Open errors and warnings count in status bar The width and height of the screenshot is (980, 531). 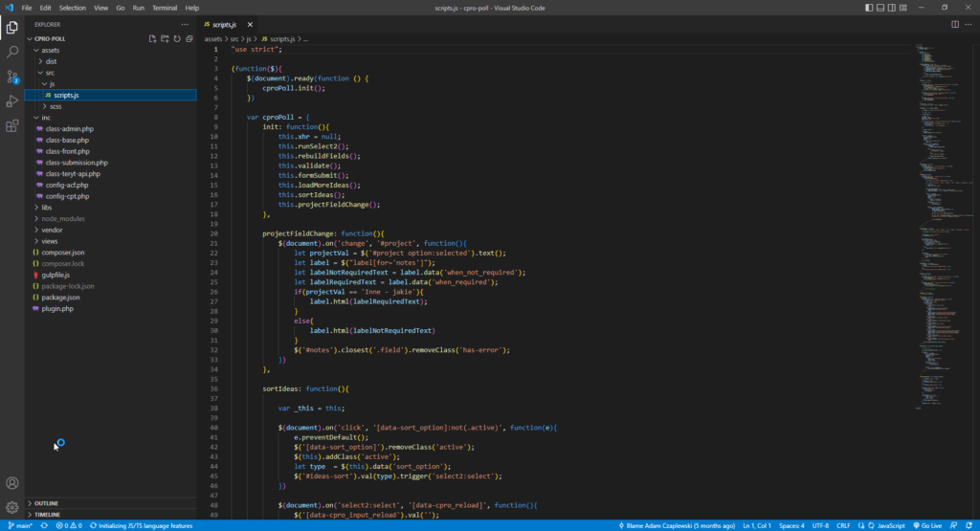69,525
